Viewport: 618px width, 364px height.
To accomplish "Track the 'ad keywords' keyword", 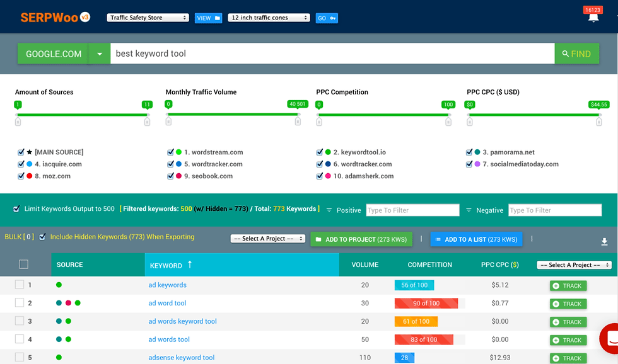I will 568,286.
